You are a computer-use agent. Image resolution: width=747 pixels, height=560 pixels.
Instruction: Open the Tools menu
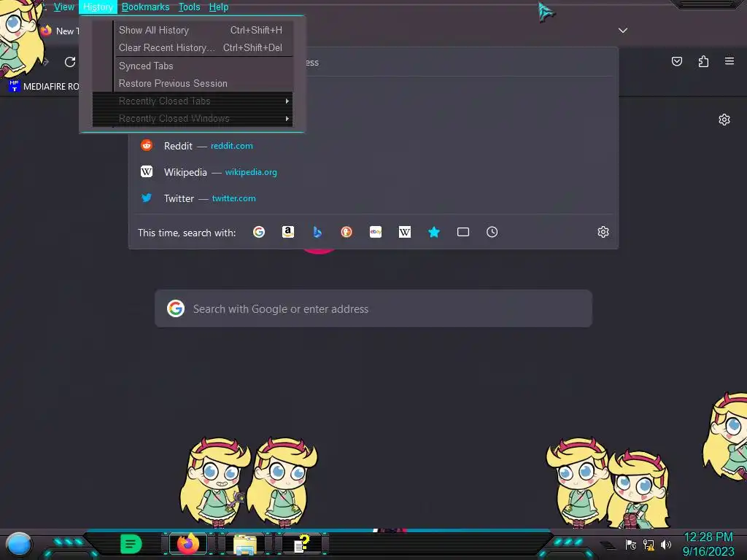coord(189,7)
